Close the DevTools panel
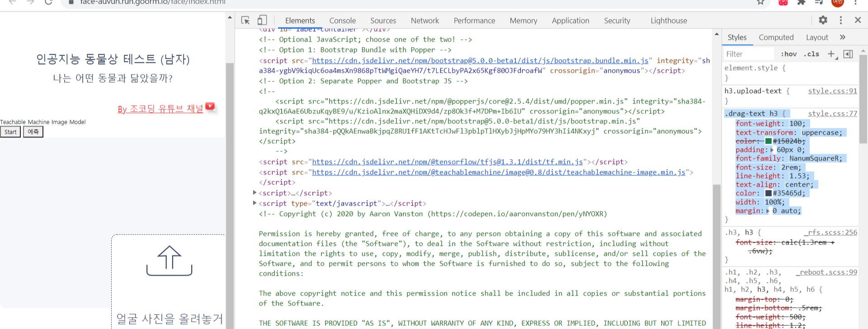 click(x=858, y=20)
